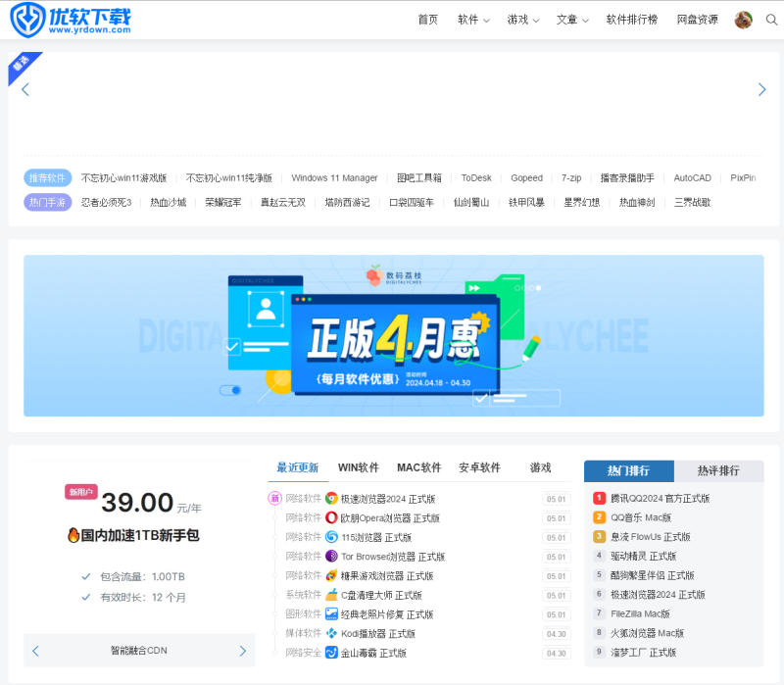This screenshot has height=685, width=784.
Task: Switch to the 最近更新 tab
Action: click(x=298, y=468)
